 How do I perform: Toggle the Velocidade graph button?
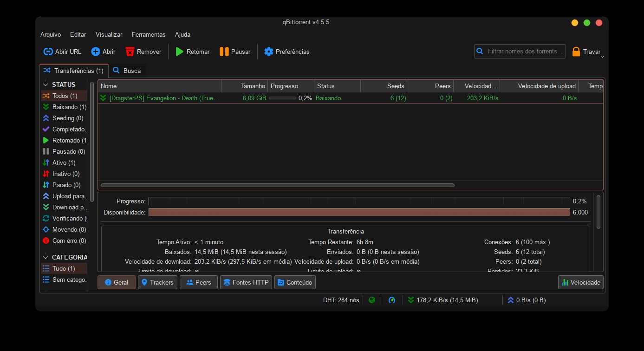coord(580,282)
